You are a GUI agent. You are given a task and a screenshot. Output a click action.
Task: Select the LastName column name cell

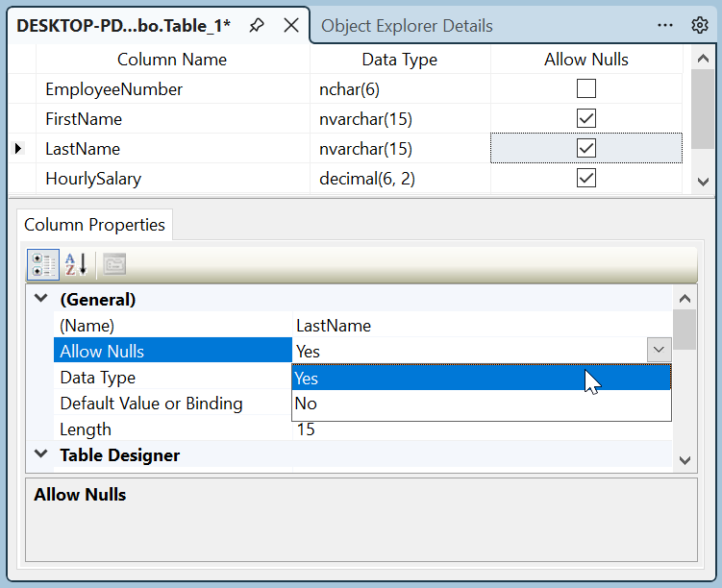[x=173, y=149]
